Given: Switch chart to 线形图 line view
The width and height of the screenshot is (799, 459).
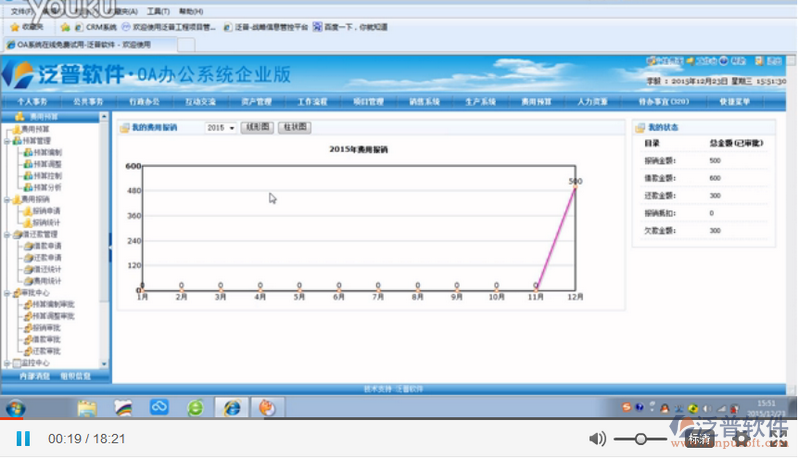Looking at the screenshot, I should 257,128.
